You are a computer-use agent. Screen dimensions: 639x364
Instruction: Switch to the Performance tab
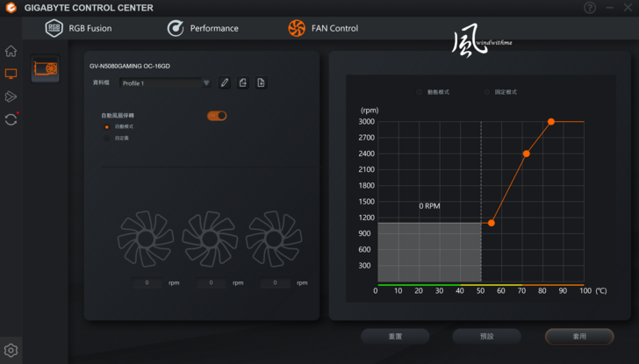coord(203,28)
